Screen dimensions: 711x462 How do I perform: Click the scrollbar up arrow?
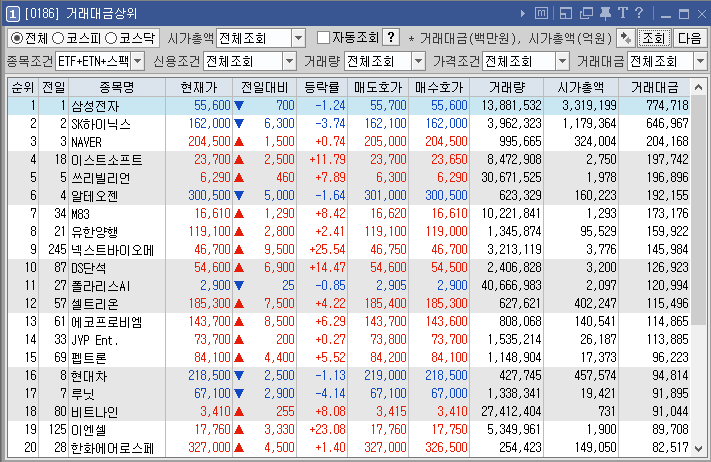698,87
